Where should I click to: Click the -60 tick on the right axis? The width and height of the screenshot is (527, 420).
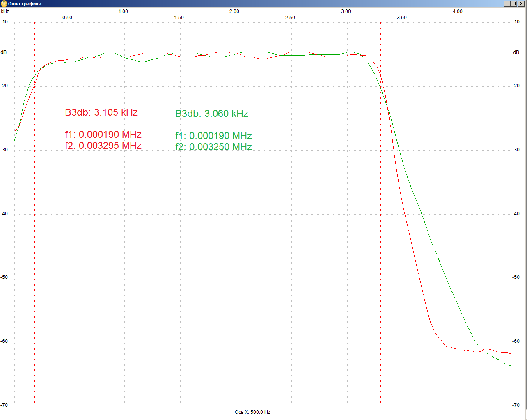(516, 341)
